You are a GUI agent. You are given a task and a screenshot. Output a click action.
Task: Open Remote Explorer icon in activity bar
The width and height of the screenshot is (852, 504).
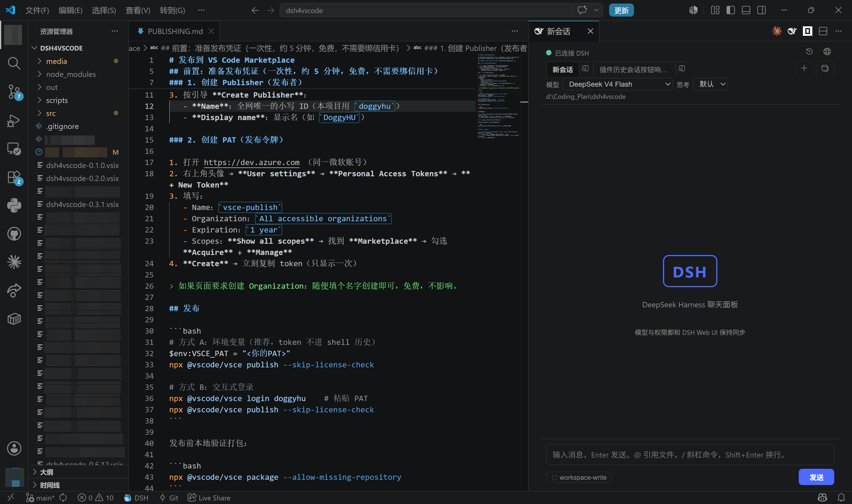point(14,149)
